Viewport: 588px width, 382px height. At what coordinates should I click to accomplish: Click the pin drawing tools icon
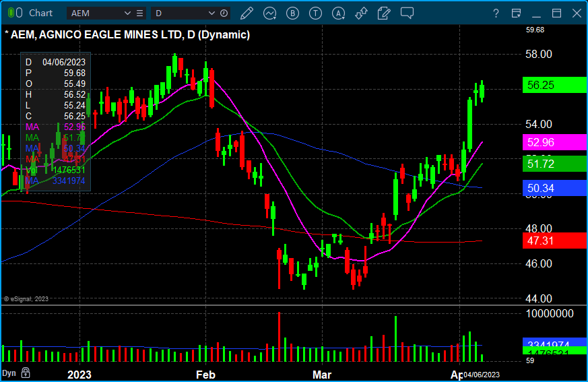pos(361,13)
